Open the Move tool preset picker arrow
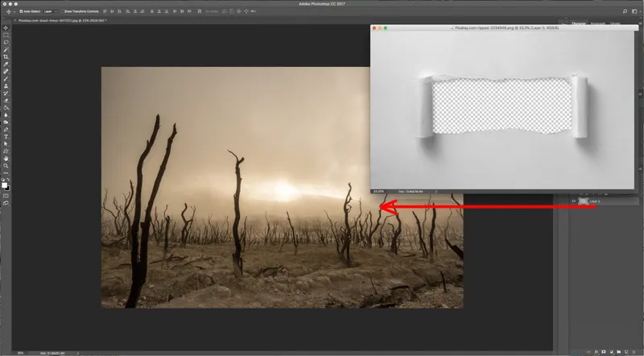 pos(14,12)
